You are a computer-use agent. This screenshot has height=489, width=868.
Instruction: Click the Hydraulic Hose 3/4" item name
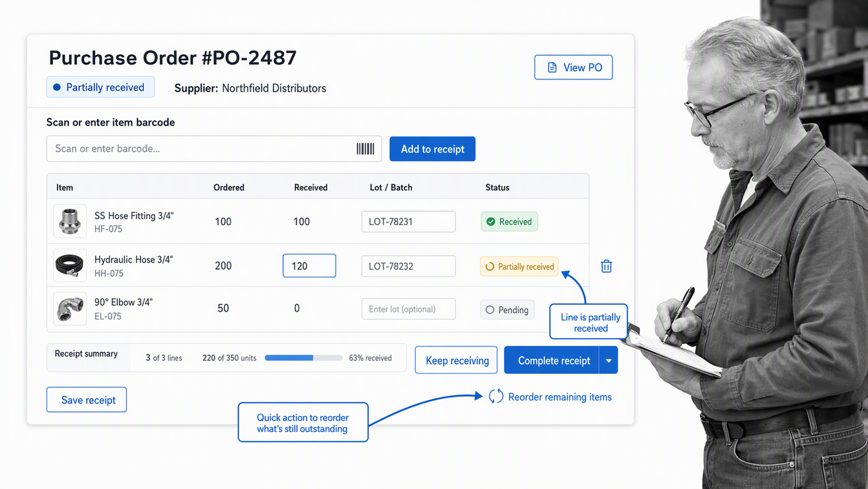point(134,259)
